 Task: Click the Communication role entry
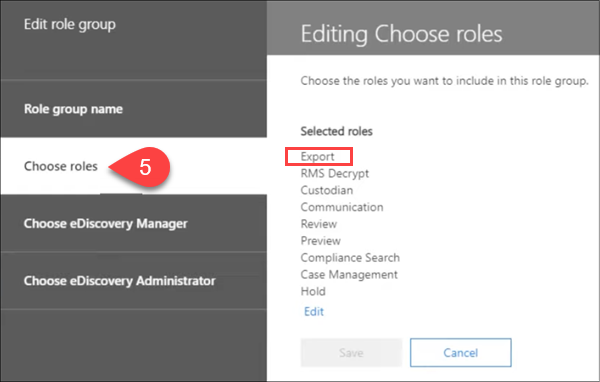coord(342,207)
